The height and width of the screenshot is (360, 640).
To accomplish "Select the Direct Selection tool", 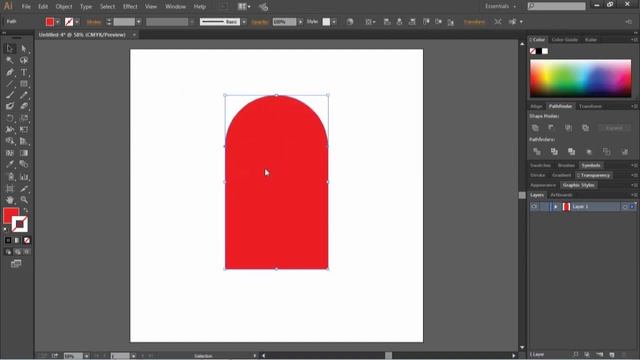I will 24,49.
